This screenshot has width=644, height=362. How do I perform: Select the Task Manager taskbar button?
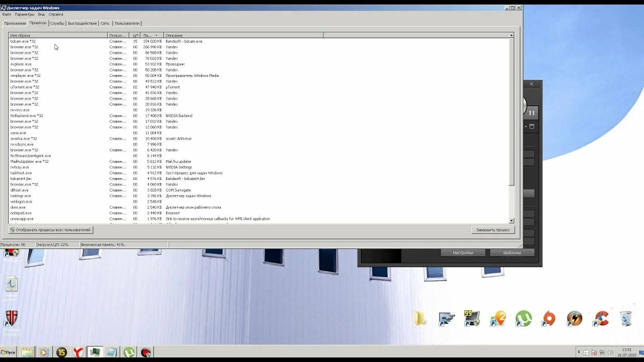95,352
